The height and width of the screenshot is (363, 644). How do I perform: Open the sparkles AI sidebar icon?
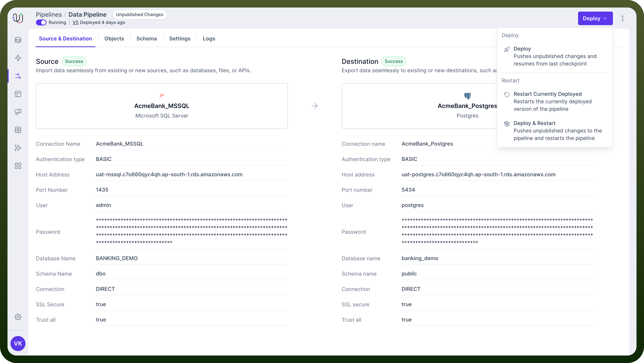[18, 148]
